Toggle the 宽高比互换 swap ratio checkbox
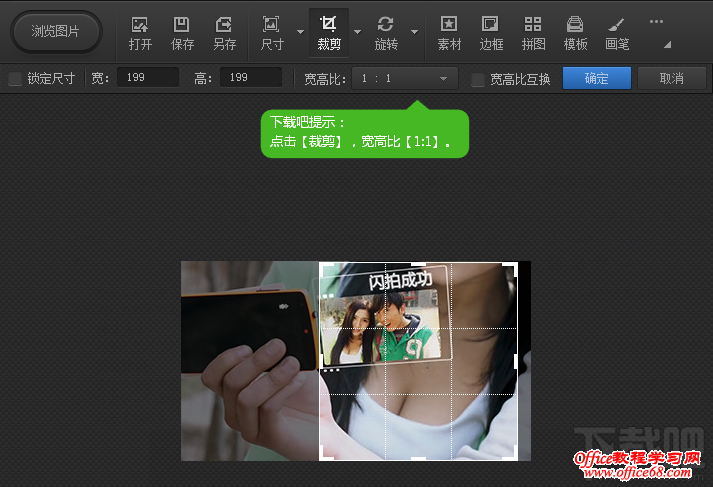Viewport: 713px width, 487px height. tap(478, 79)
